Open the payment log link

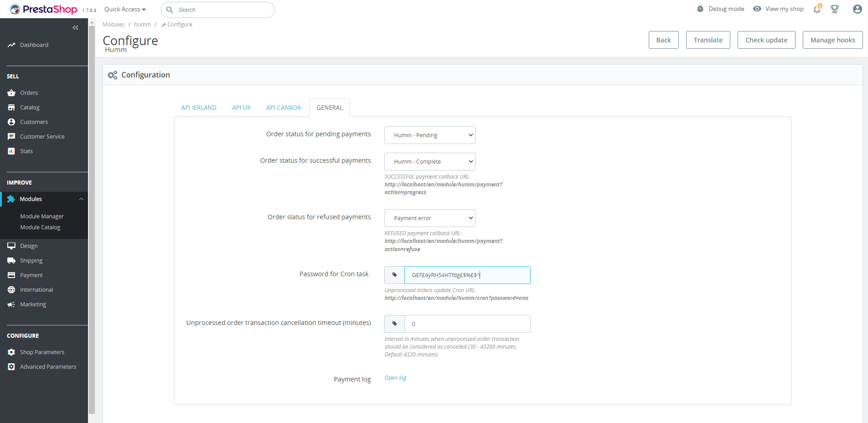pos(395,378)
